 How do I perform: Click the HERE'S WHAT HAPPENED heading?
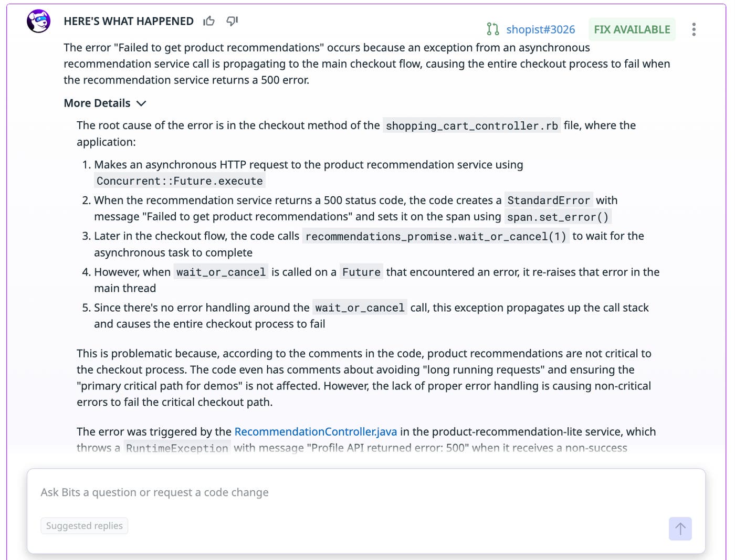coord(129,21)
